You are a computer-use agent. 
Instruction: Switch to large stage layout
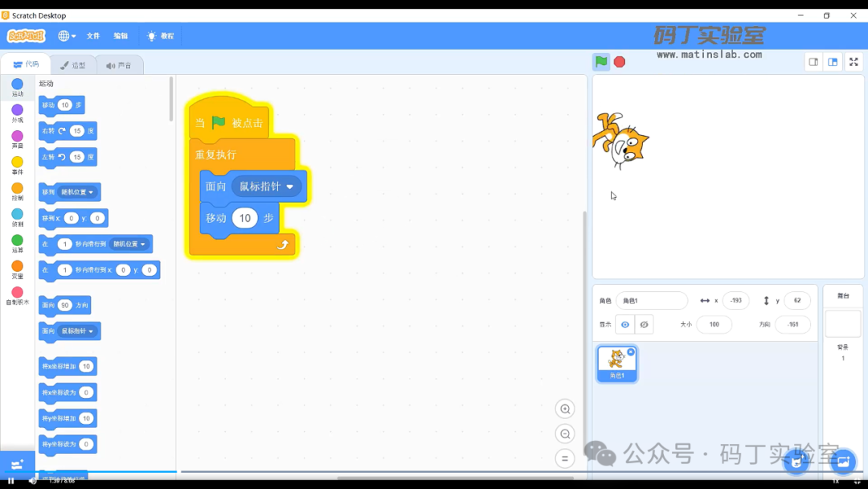point(833,62)
